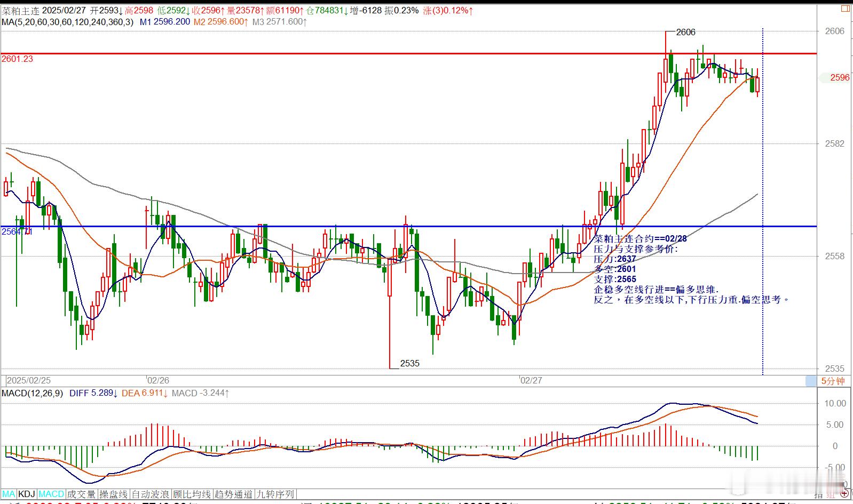Viewport: 853px width, 504px height.
Task: Click the 02/26 date label
Action: [158, 380]
